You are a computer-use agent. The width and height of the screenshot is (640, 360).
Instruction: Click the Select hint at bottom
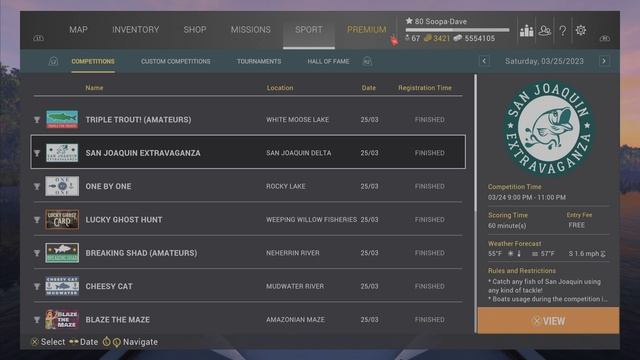pyautogui.click(x=48, y=342)
